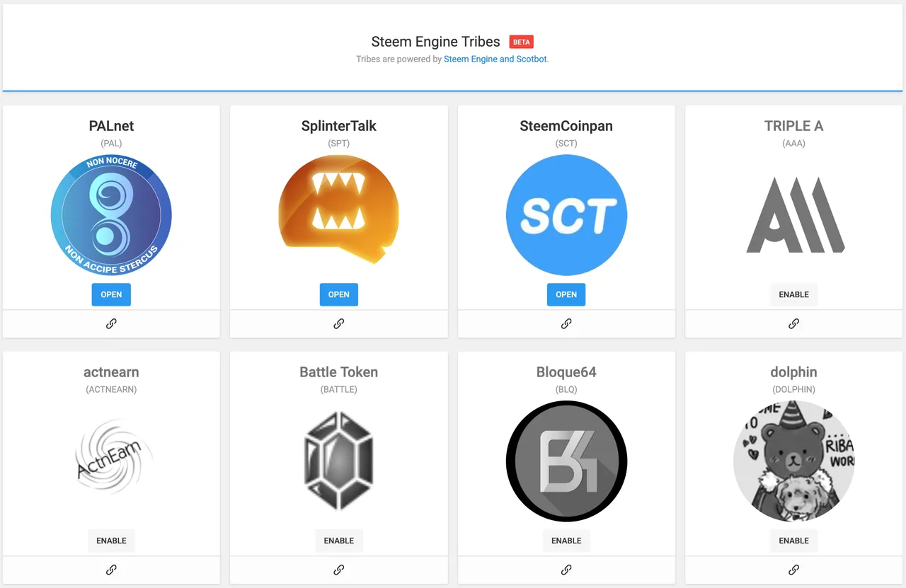
Task: Click the (DOLPHIN) token symbol
Action: [793, 390]
